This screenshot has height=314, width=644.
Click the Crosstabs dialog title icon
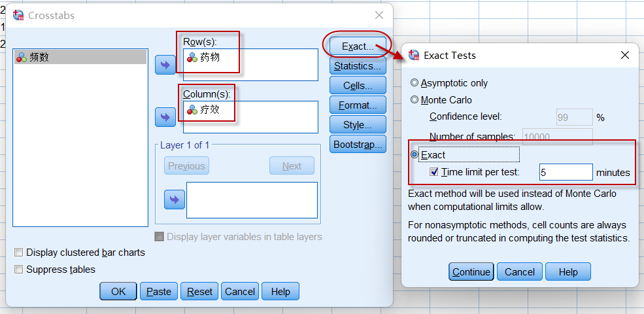tap(18, 15)
